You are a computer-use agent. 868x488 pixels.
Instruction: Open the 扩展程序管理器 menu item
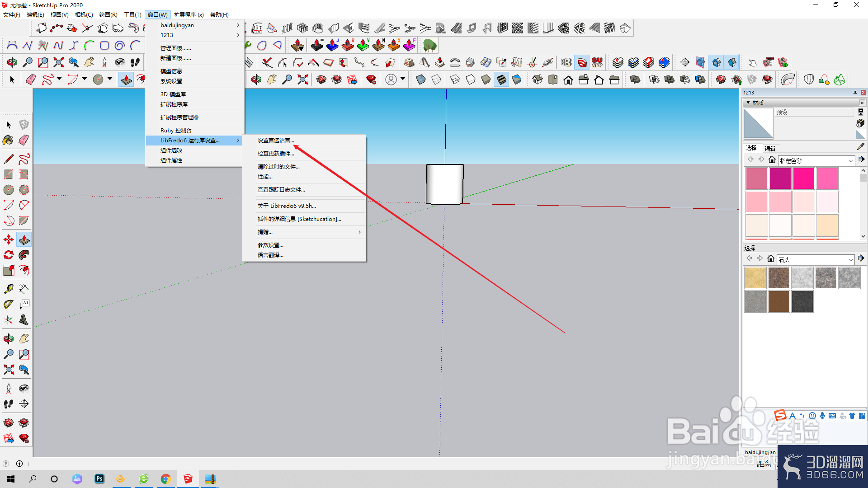tap(179, 117)
